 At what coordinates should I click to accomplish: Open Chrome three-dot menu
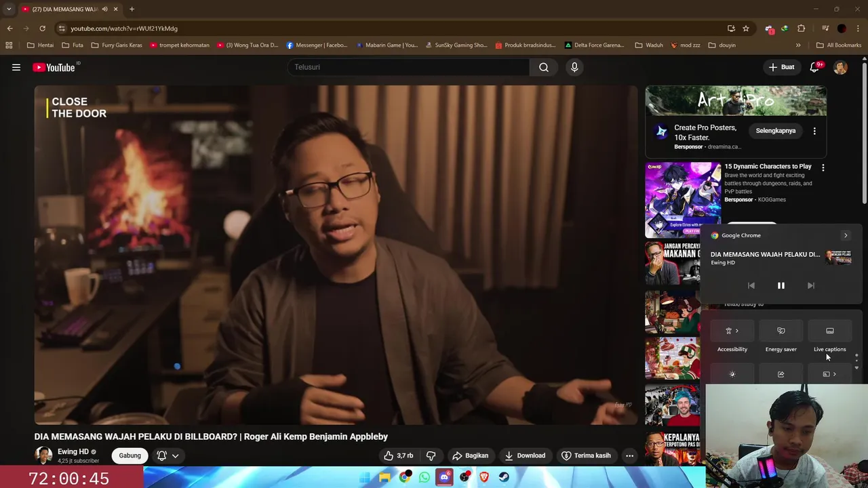pyautogui.click(x=858, y=28)
